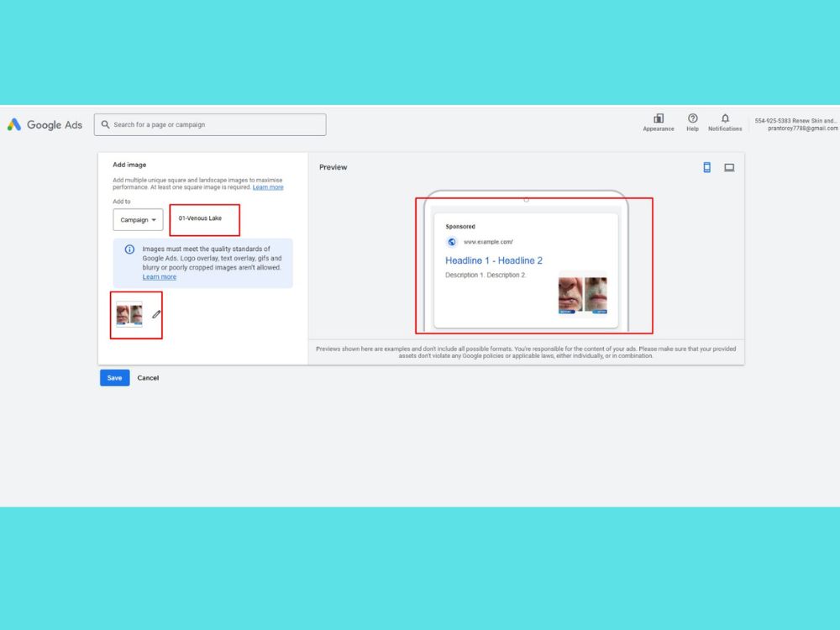Click the 01-Venous Lake campaign name
This screenshot has height=630, width=840.
[x=200, y=218]
